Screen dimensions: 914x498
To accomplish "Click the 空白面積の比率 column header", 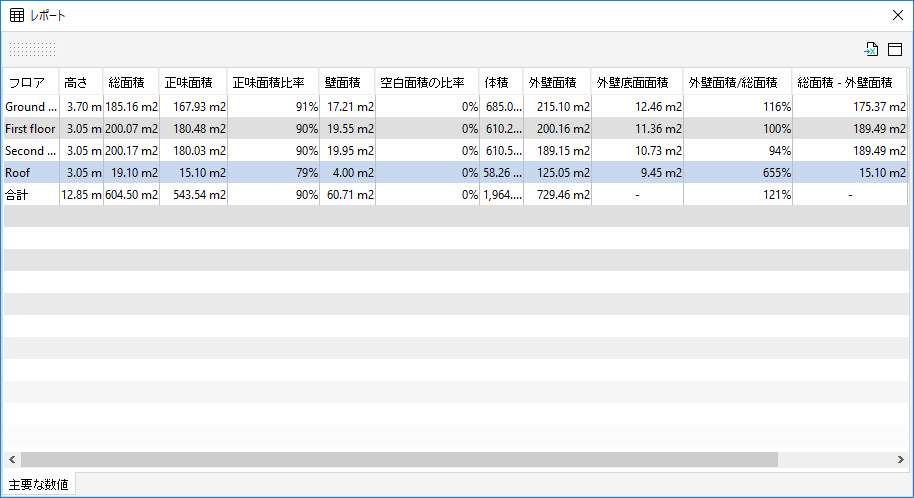I will 427,83.
